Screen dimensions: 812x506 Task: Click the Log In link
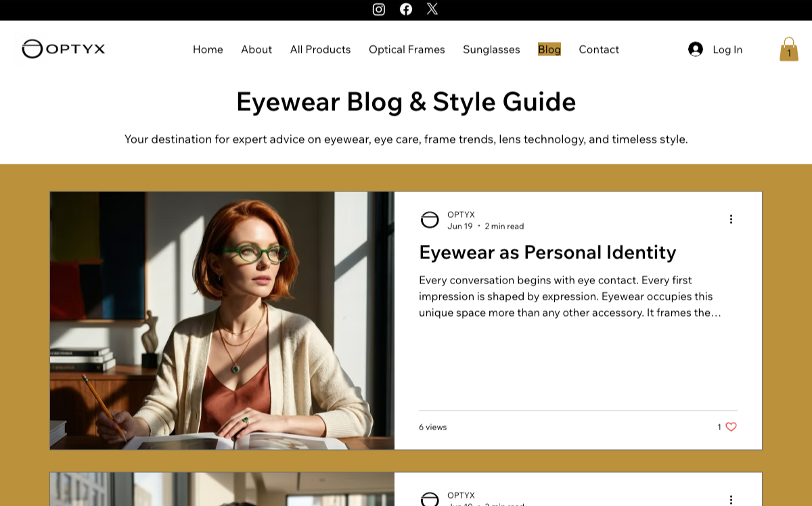pyautogui.click(x=727, y=49)
